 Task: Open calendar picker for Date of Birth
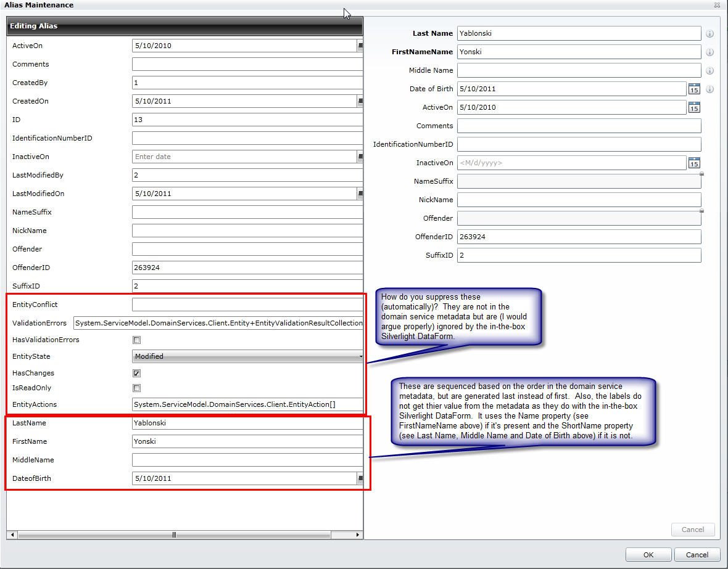(693, 89)
